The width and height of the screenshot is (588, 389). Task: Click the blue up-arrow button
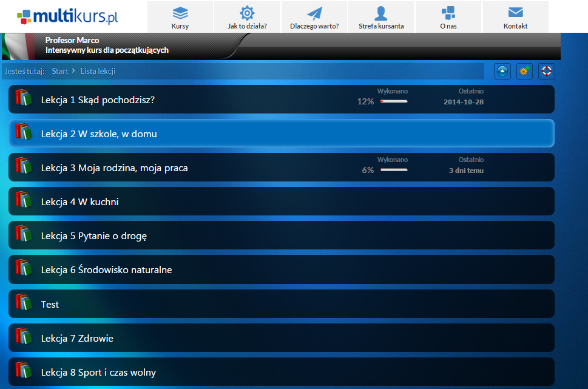(502, 71)
